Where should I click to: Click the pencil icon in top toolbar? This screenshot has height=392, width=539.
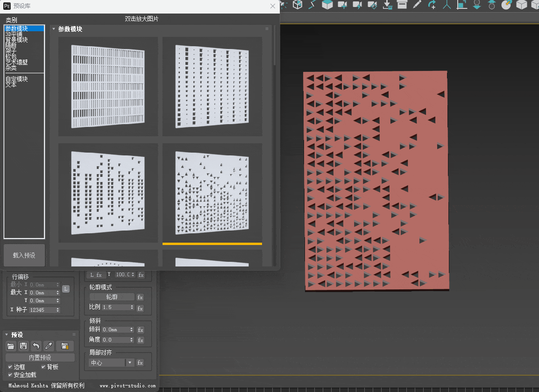click(x=417, y=5)
